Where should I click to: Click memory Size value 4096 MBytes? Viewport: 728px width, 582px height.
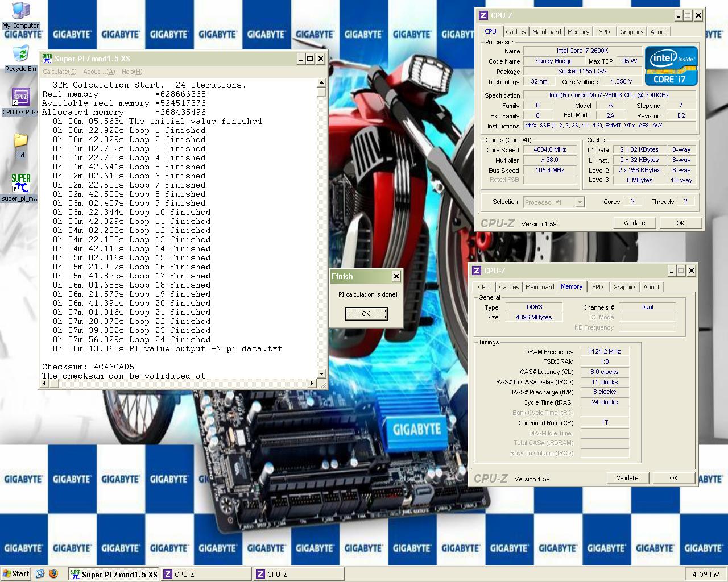pos(534,317)
